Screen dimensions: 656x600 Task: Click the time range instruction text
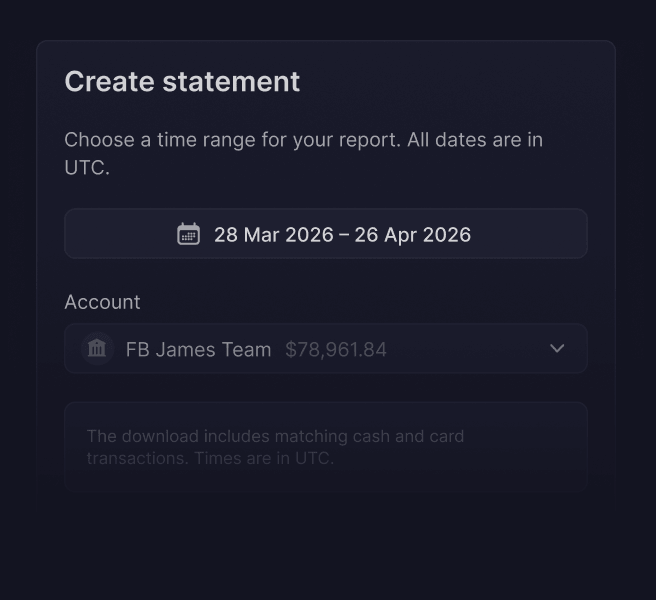tap(303, 154)
